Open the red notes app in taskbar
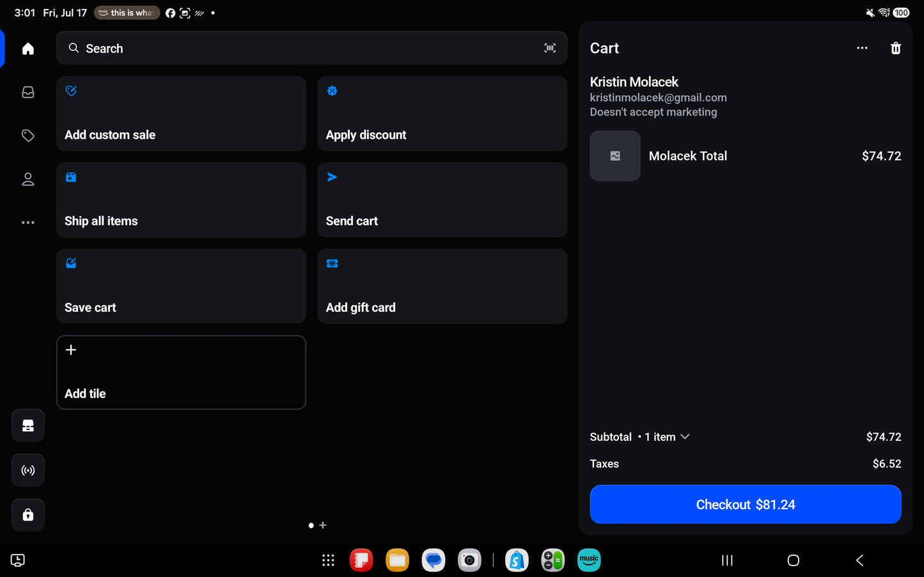The width and height of the screenshot is (924, 577). pyautogui.click(x=361, y=560)
